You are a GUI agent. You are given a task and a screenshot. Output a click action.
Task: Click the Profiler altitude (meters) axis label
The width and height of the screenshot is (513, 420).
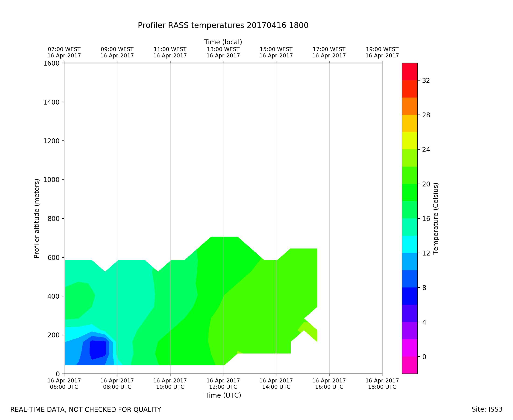point(37,218)
